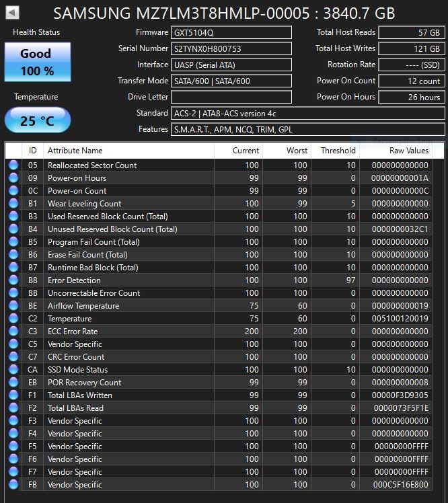
Task: Select the Airflow Temperature attribute name
Action: [83, 306]
